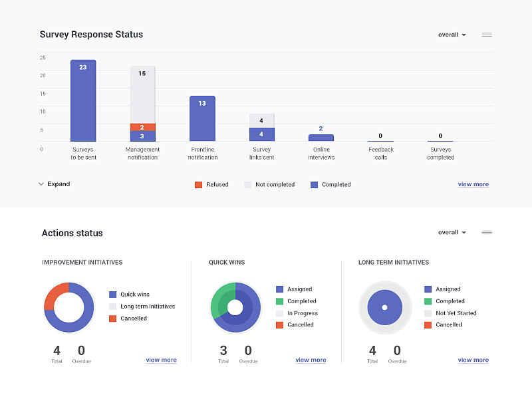The height and width of the screenshot is (399, 532).
Task: Open view more link under Survey Response Status
Action: (473, 184)
